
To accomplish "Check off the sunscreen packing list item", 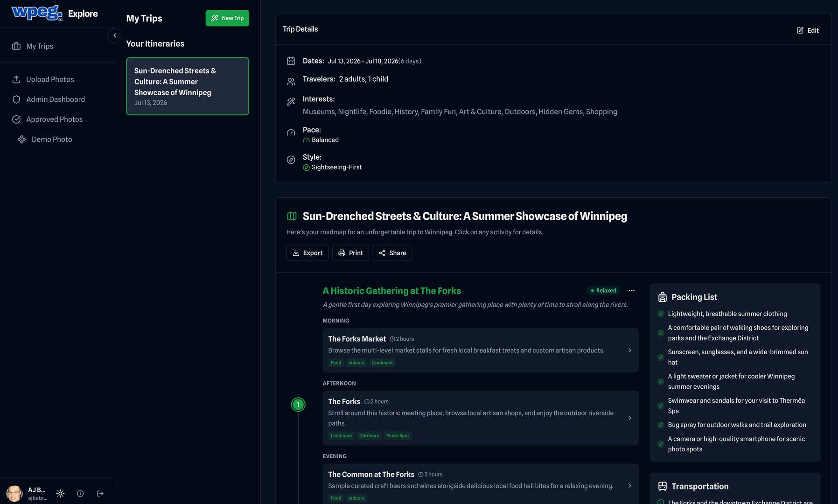I will pyautogui.click(x=661, y=357).
